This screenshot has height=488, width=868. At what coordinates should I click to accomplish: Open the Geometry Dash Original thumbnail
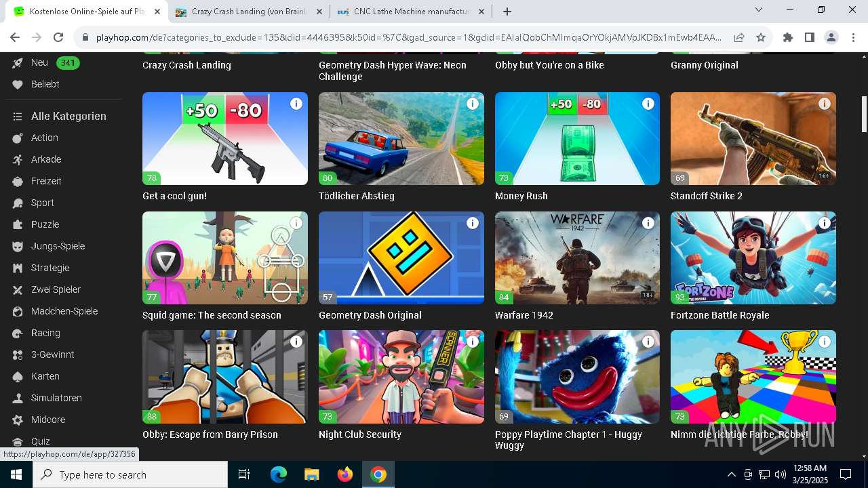pyautogui.click(x=401, y=258)
